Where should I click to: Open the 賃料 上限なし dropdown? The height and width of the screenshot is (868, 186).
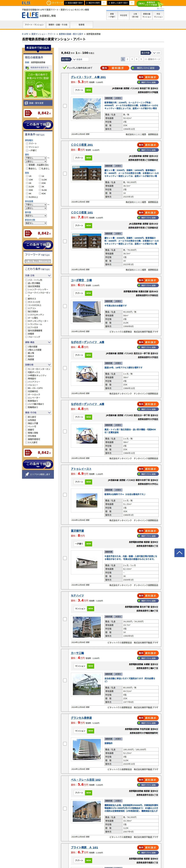(35, 161)
